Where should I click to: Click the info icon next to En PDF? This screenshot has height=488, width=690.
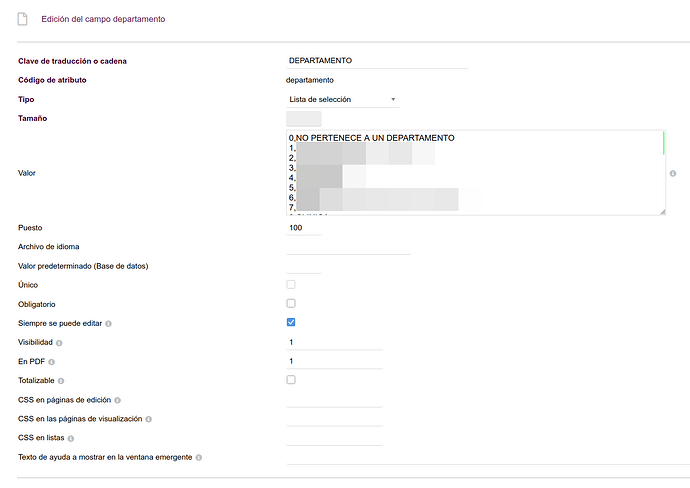pos(52,362)
